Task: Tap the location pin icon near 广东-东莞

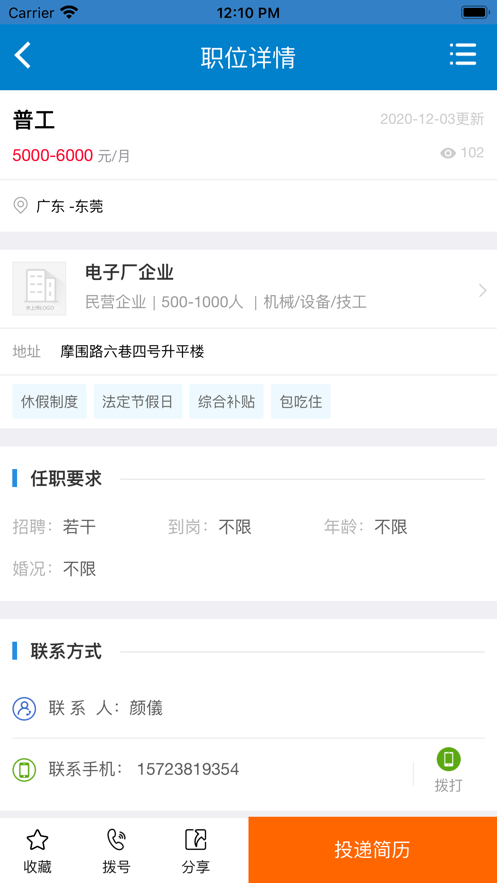Action: (21, 206)
